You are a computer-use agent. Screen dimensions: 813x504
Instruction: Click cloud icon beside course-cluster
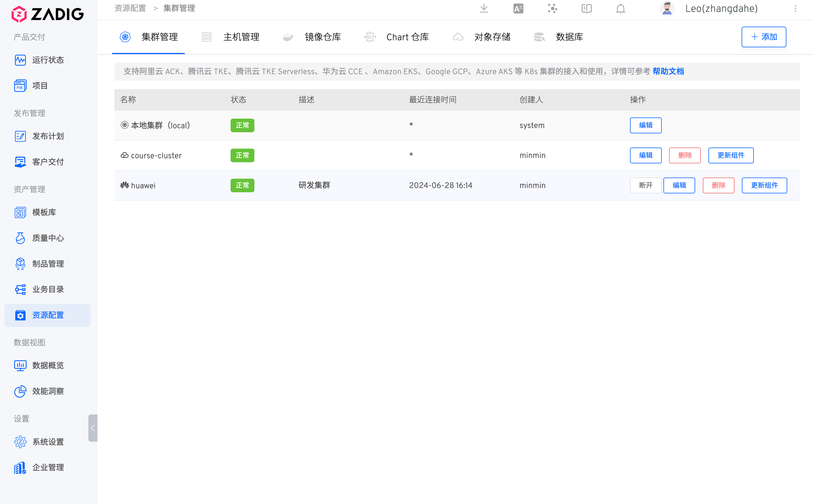click(x=124, y=155)
